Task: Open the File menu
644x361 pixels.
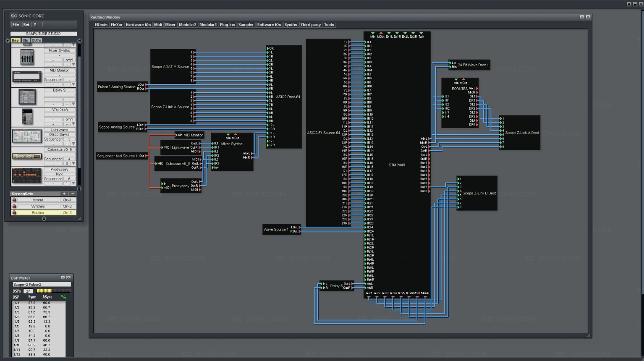Action: (x=16, y=25)
